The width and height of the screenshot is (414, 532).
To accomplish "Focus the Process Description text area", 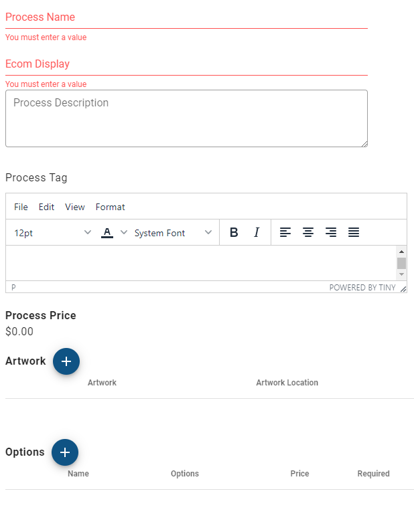I will click(x=186, y=118).
